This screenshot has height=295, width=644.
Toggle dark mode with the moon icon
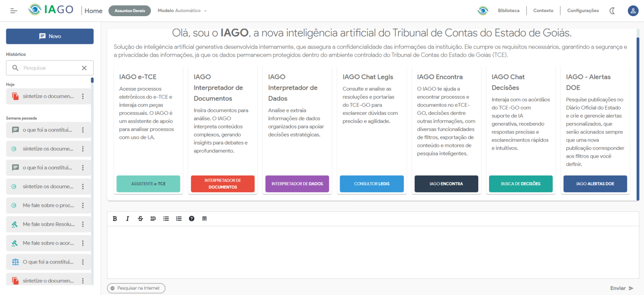click(612, 11)
